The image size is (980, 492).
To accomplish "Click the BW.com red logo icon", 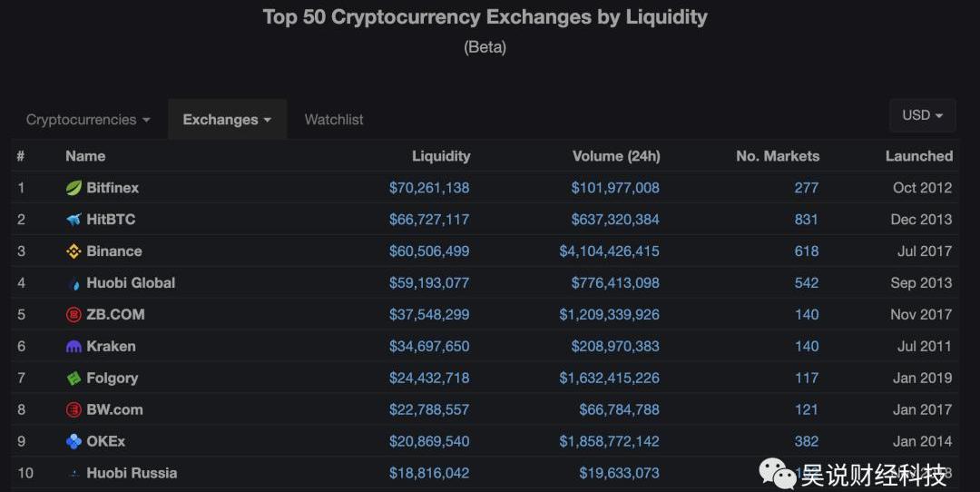I will point(73,410).
